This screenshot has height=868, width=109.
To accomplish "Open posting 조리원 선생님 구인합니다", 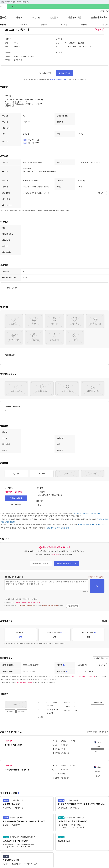I will [15, 745].
